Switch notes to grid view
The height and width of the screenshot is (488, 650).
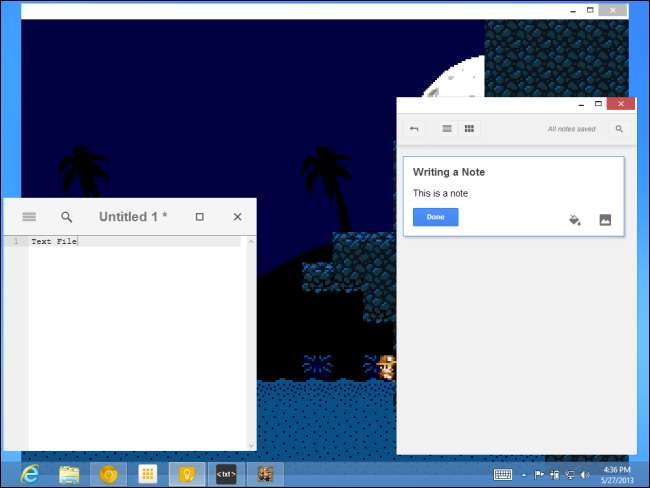click(x=469, y=129)
